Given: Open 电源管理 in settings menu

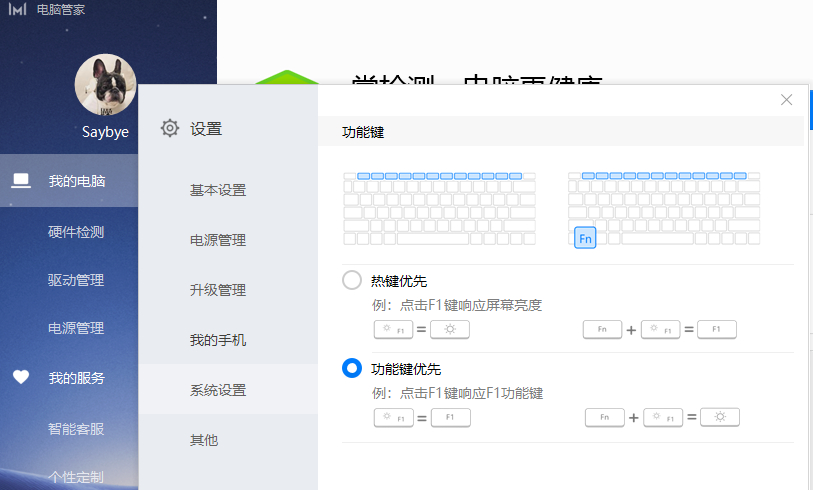Looking at the screenshot, I should tap(218, 240).
